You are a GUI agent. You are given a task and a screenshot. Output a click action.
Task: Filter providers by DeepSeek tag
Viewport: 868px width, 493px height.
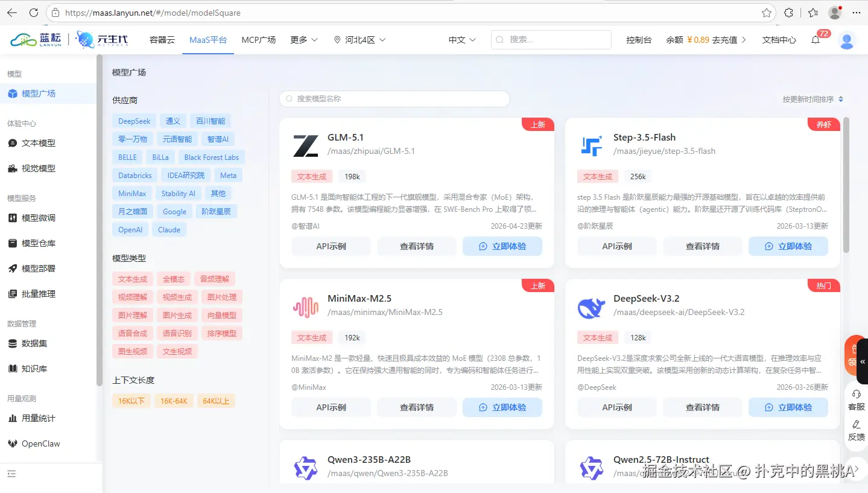click(135, 121)
